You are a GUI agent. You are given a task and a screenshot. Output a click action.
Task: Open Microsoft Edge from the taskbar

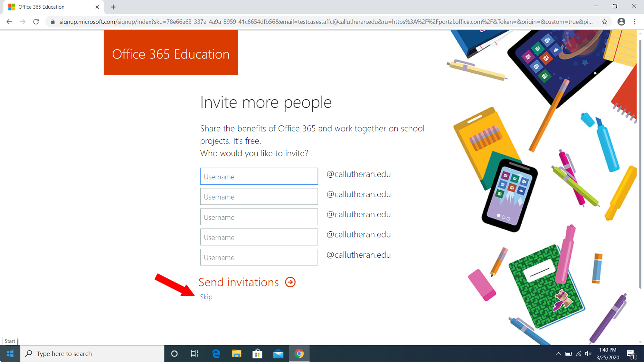(216, 354)
